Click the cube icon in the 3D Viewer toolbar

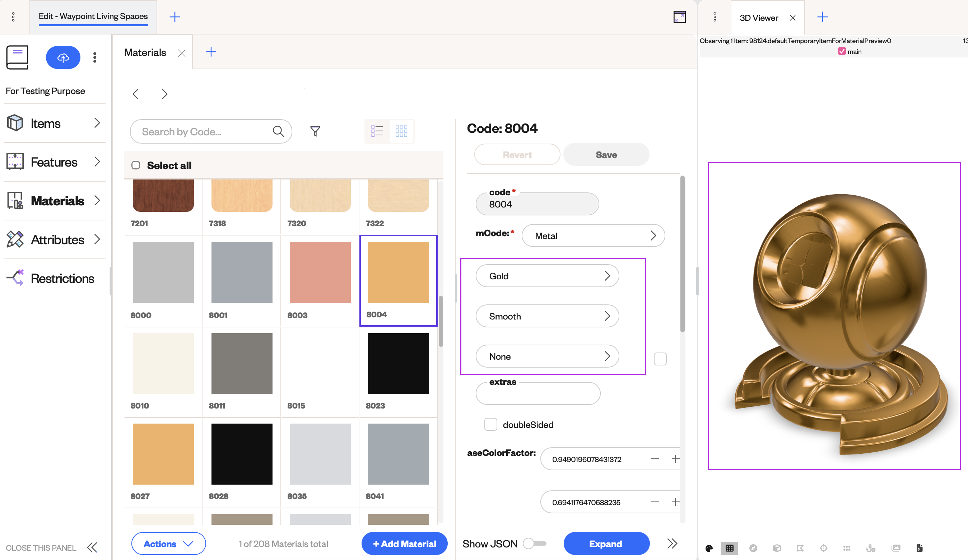[777, 548]
